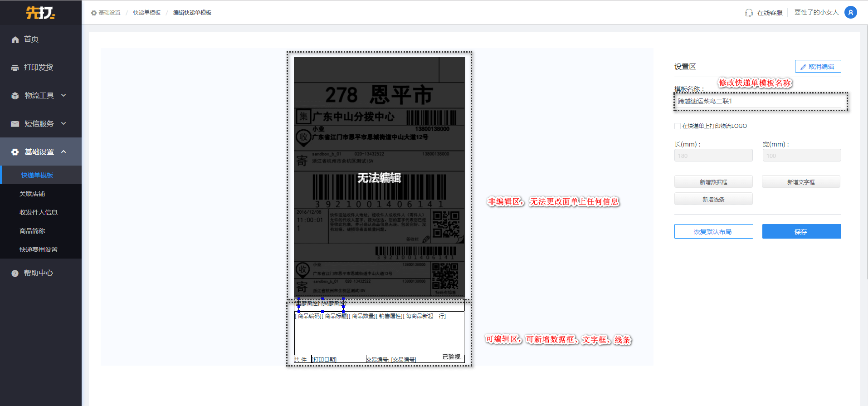Click username 耍性子的小女人
Viewport: 868px width, 406px height.
pos(816,12)
